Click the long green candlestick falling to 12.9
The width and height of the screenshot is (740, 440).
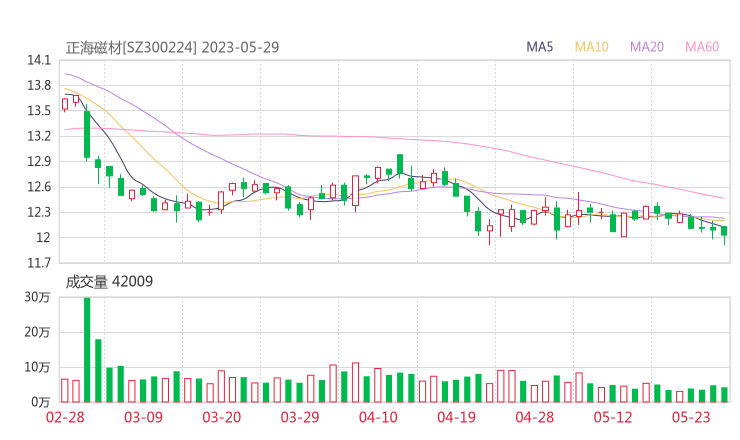click(87, 135)
